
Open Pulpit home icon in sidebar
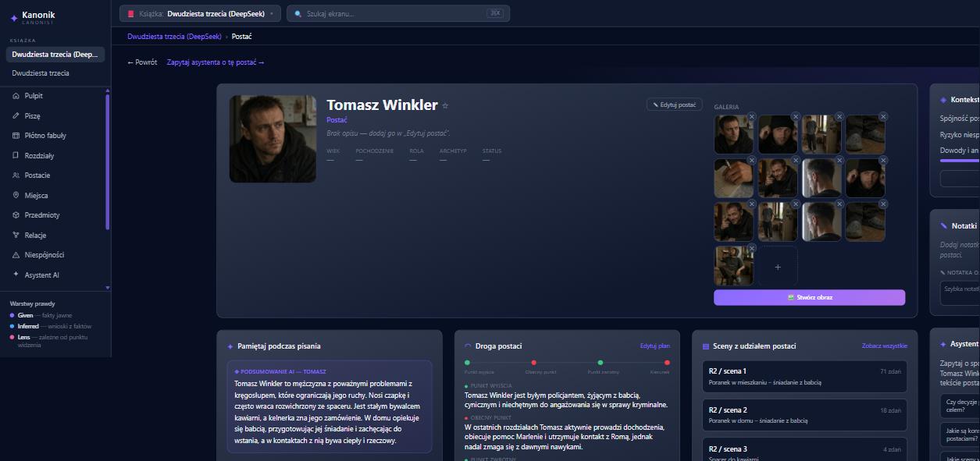click(16, 96)
